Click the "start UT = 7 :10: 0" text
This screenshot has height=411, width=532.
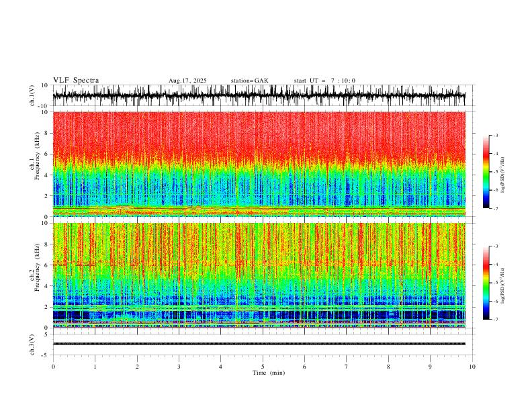click(x=324, y=81)
